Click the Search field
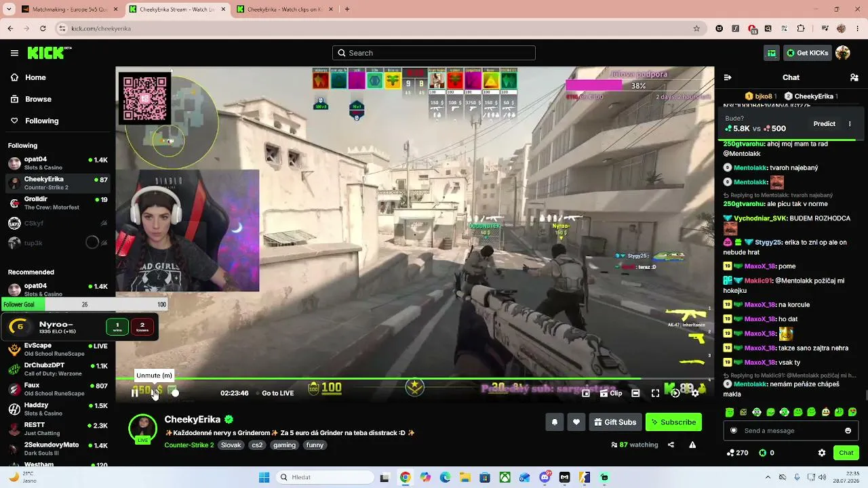Viewport: 868px width, 488px height. pos(434,53)
